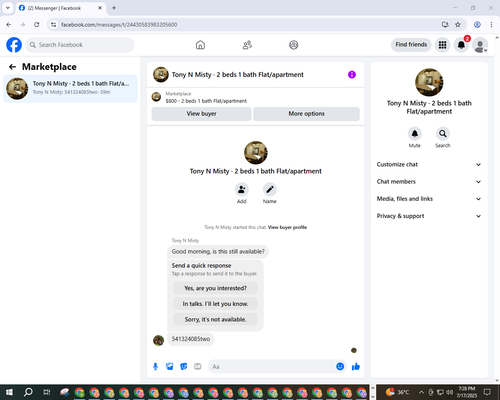Viewport: 500px width, 400px height.
Task: Focus the Search Facebook field
Action: [x=80, y=45]
